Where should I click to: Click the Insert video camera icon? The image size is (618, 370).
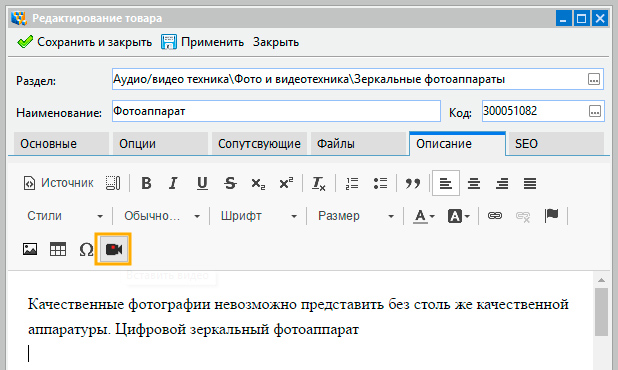[x=114, y=249]
